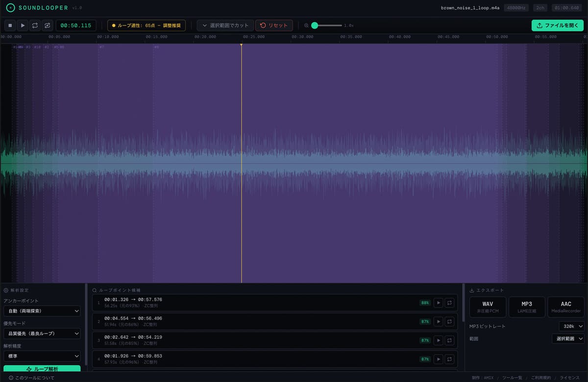The width and height of the screenshot is (588, 382).
Task: Click the brown_noise_1_loop.m4a filename
Action: tap(470, 8)
